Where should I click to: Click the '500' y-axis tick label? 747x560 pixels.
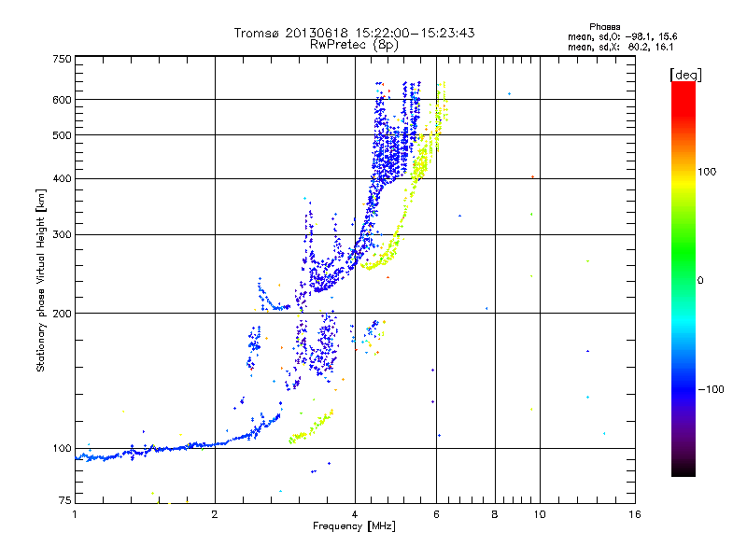62,135
